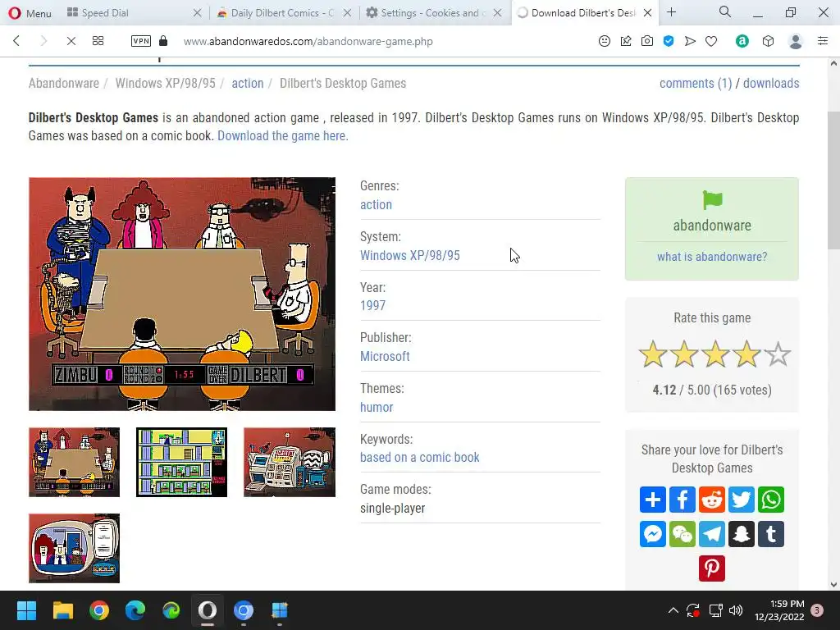Rate the game one star
This screenshot has height=630, width=840.
point(653,354)
